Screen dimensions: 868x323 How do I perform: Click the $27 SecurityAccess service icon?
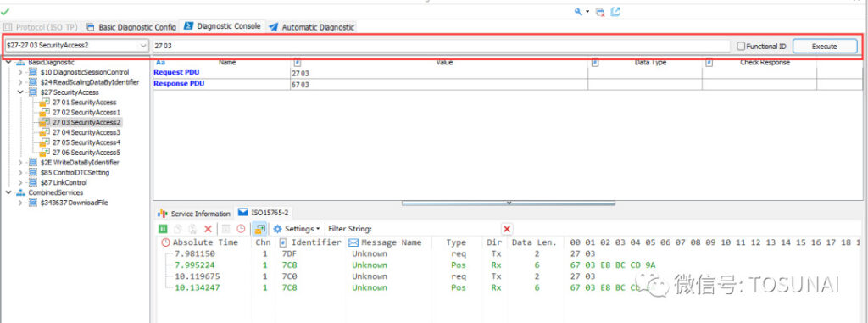[33, 92]
